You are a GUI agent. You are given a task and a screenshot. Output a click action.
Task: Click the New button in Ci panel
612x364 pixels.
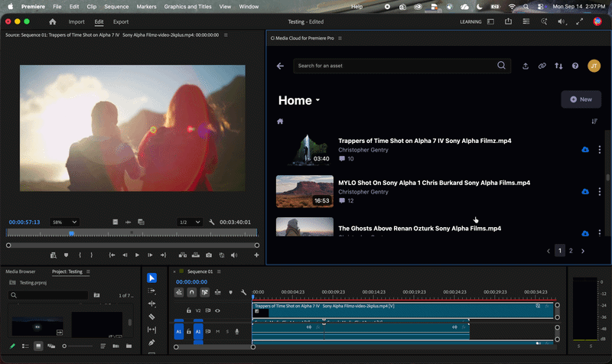(x=581, y=99)
